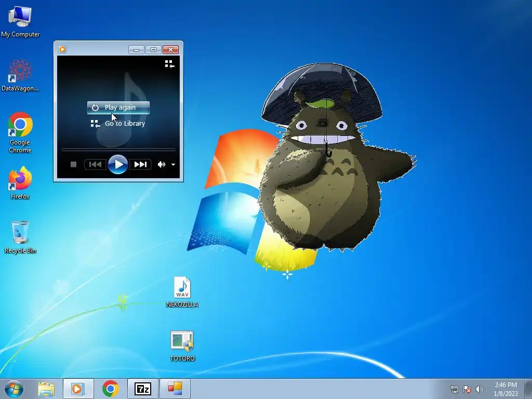Click the Media Player title bar icon
This screenshot has width=532, height=399.
(62, 49)
